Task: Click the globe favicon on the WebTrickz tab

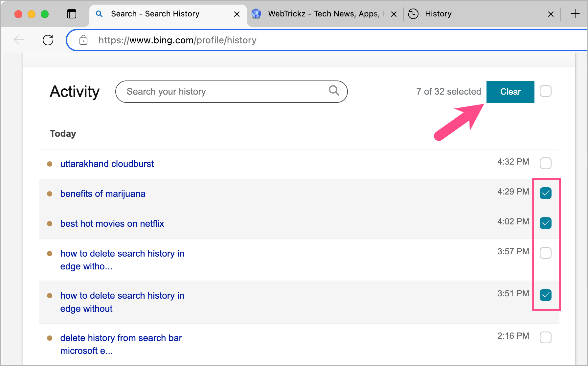Action: (x=256, y=14)
